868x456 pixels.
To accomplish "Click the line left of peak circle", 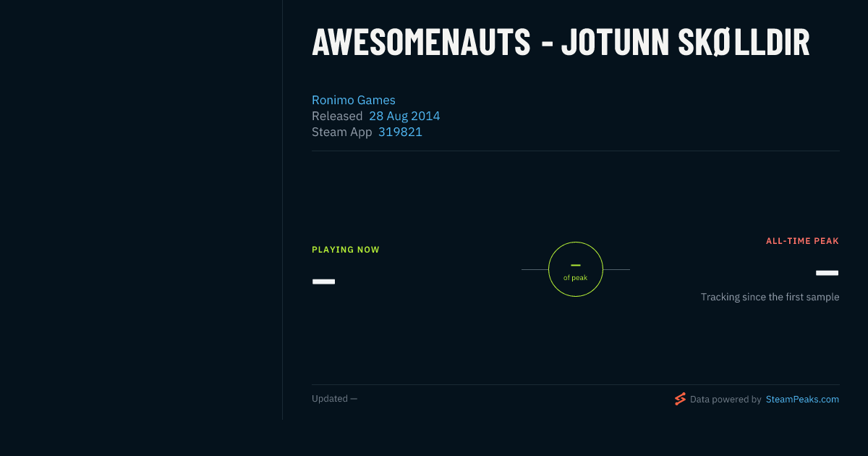I will pos(535,269).
